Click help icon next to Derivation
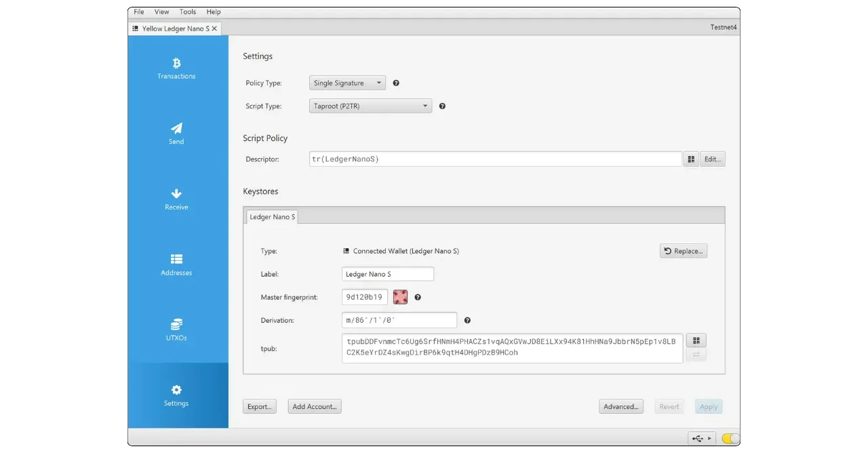 pos(467,321)
